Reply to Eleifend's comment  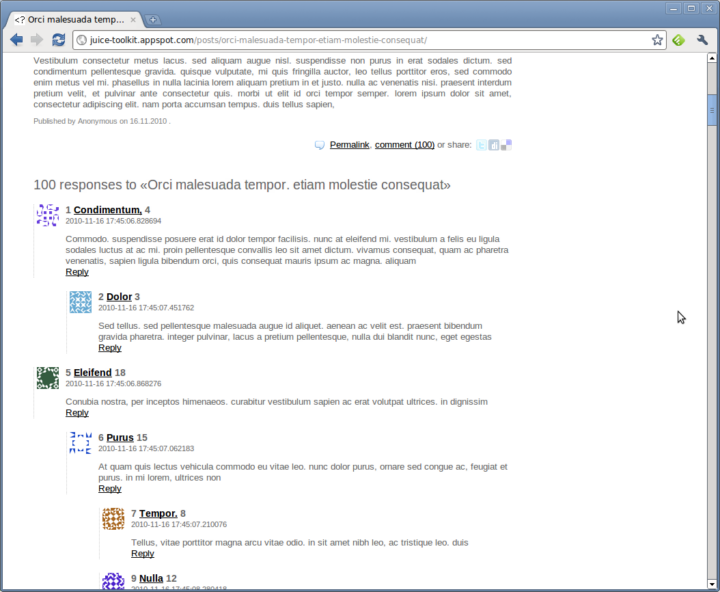click(x=77, y=412)
